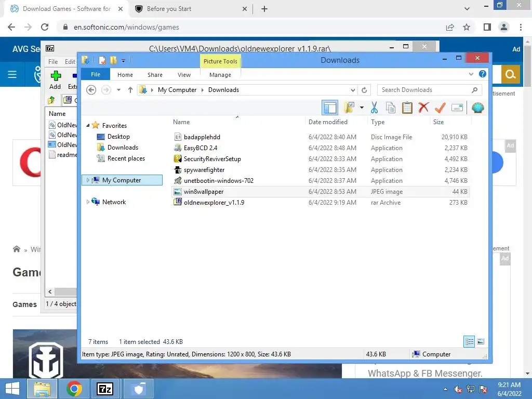The width and height of the screenshot is (532, 399).
Task: Click the folder options icon in toolbar
Action: 349,108
